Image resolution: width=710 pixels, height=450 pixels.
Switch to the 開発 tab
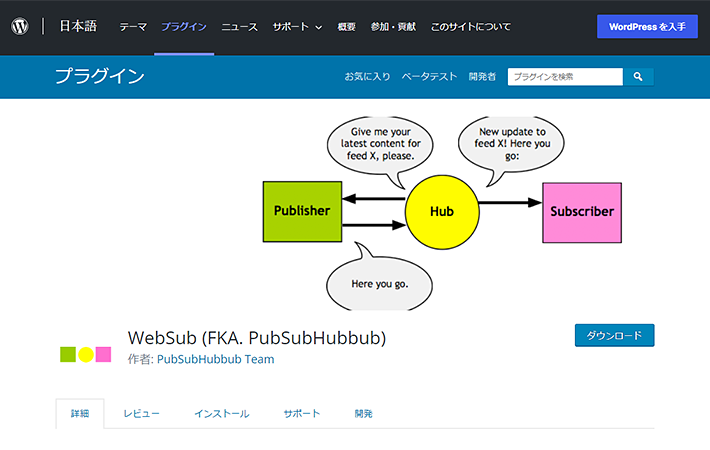pyautogui.click(x=364, y=413)
